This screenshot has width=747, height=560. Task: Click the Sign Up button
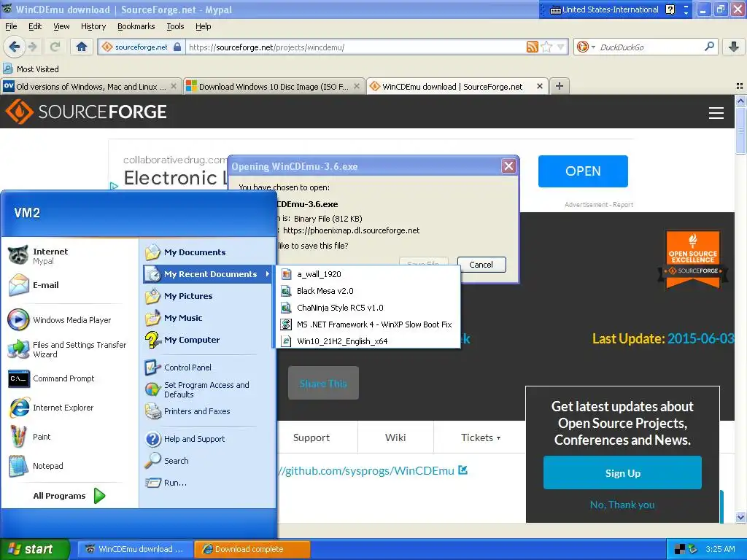pyautogui.click(x=623, y=472)
